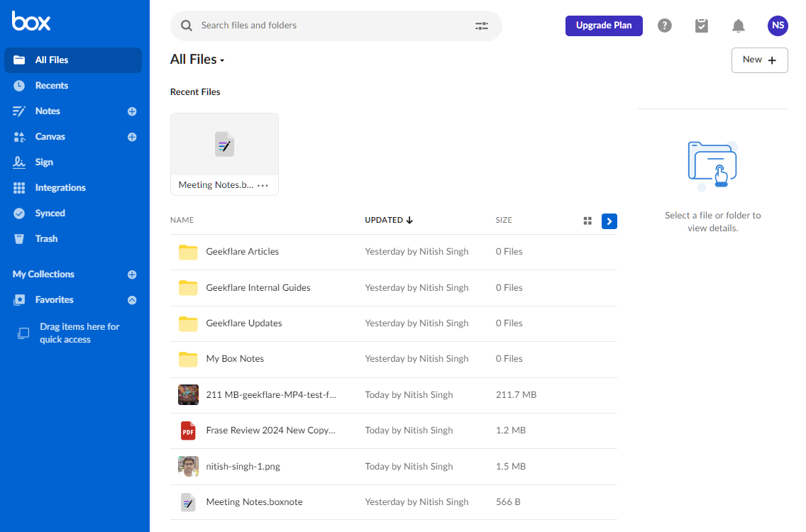Open the Geekflare Articles folder name
The height and width of the screenshot is (532, 806).
243,252
